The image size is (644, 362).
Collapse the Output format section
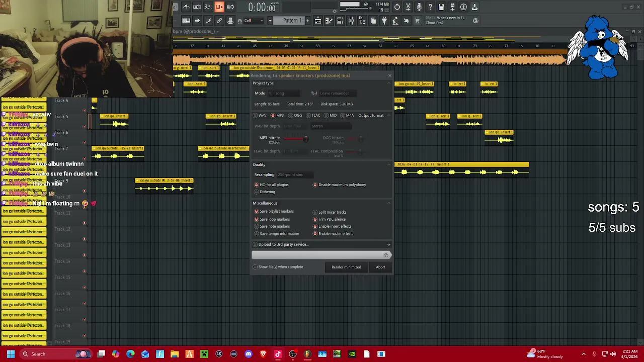[389, 115]
